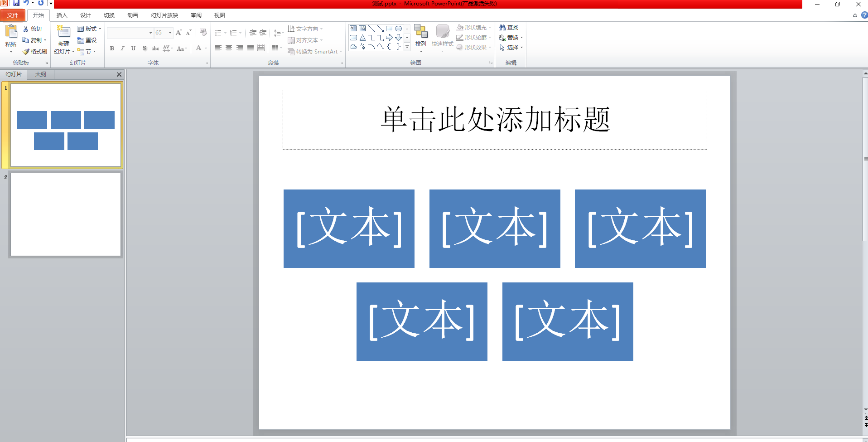
Task: Select the arrow line shape in gallery
Action: 381,29
